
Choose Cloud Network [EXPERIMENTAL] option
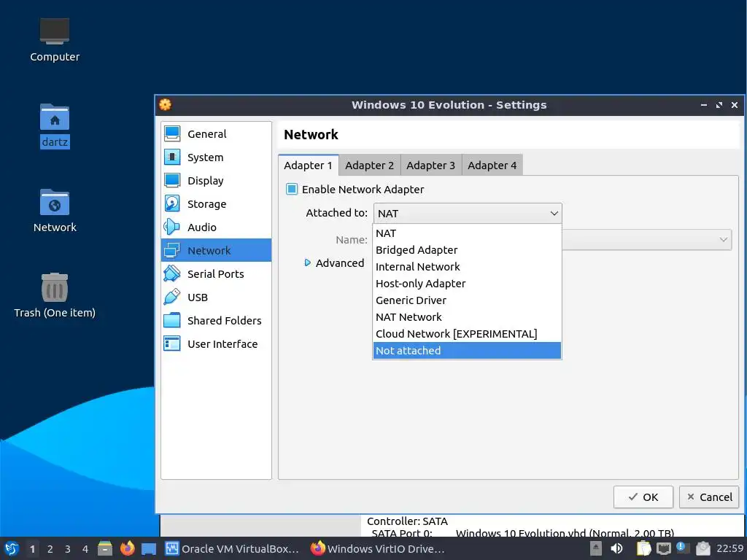coord(467,334)
